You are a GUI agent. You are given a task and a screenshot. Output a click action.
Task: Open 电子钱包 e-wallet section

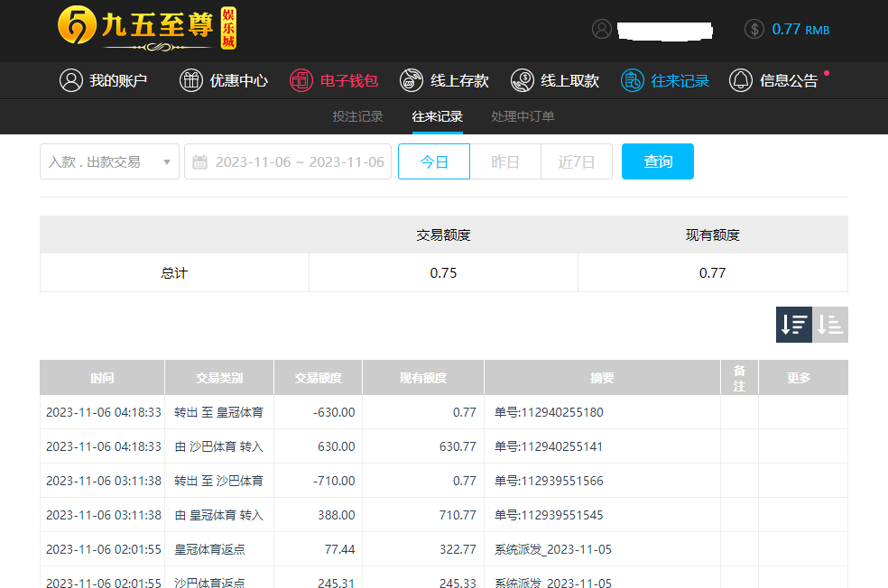[334, 80]
